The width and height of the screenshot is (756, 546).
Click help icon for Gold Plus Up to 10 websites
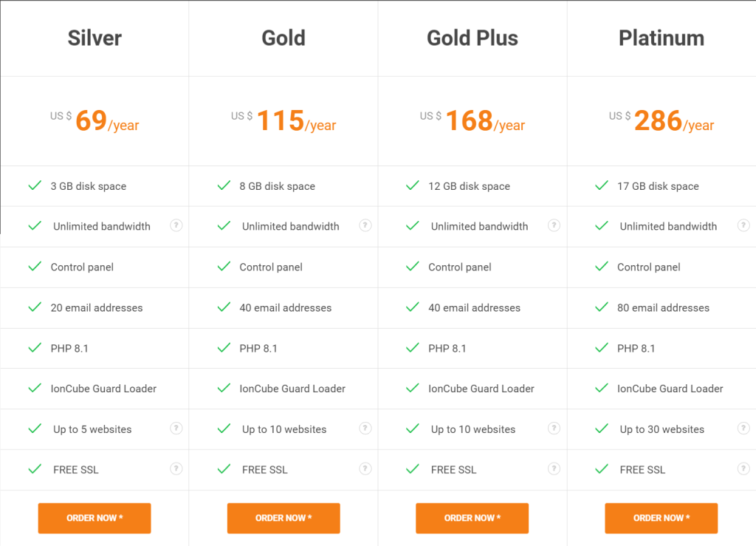[x=554, y=429]
